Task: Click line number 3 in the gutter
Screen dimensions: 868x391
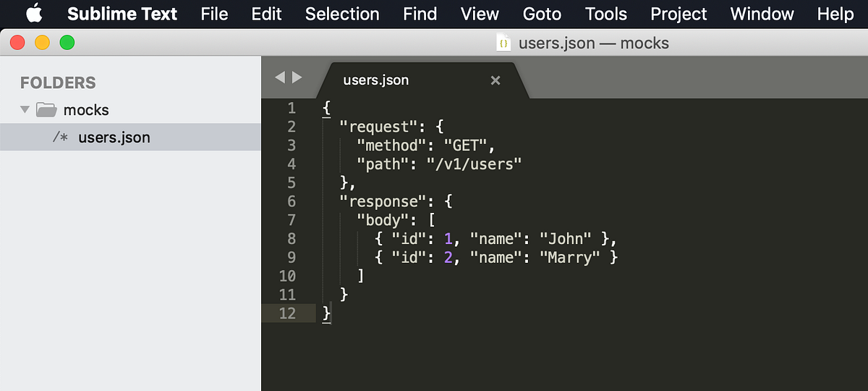Action: tap(291, 146)
